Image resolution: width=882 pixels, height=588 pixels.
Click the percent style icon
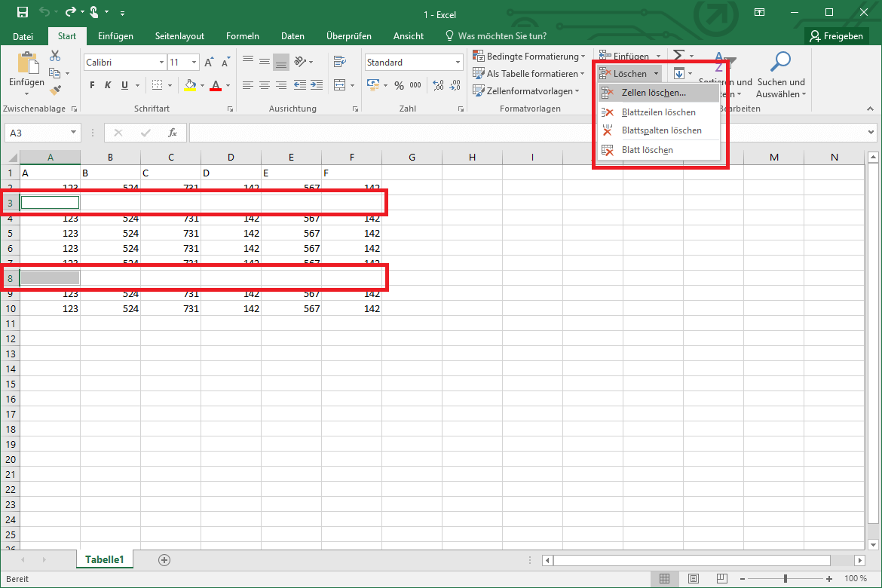399,85
